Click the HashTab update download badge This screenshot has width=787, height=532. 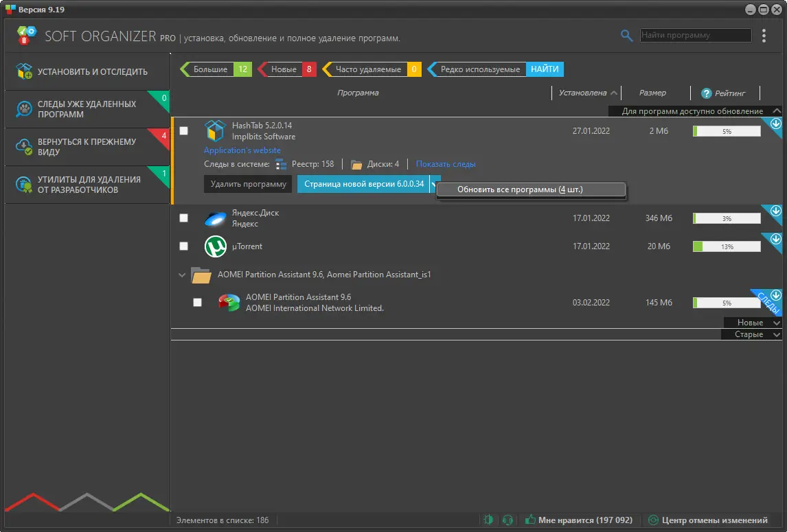click(775, 124)
